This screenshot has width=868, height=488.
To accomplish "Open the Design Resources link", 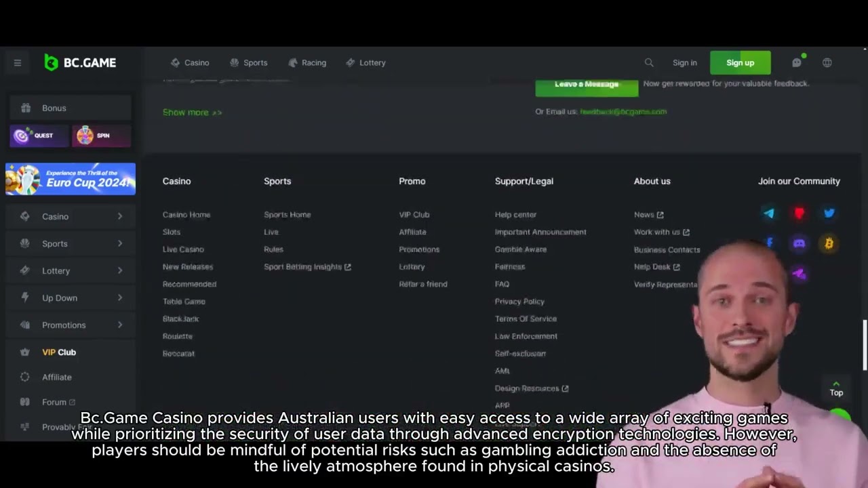I will point(532,388).
